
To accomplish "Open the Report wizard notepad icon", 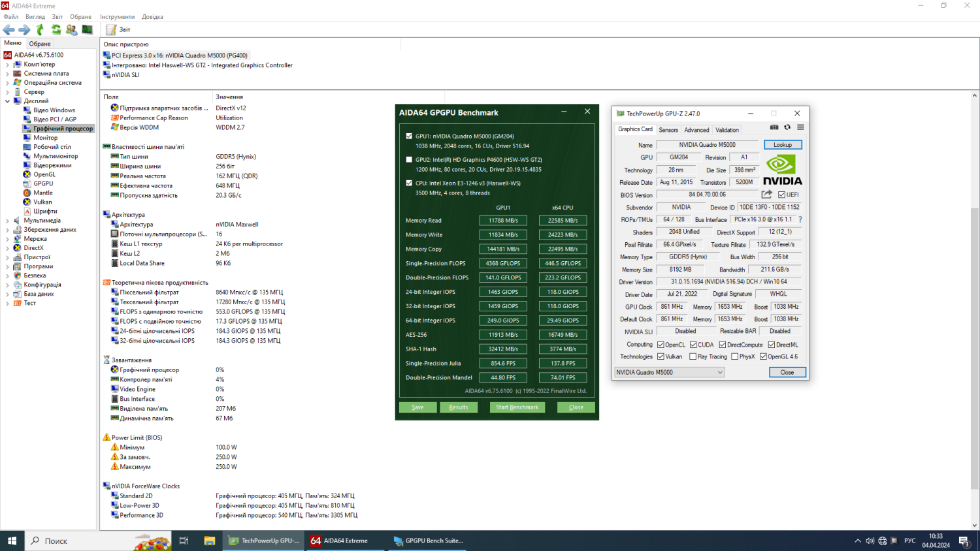I will (x=111, y=29).
